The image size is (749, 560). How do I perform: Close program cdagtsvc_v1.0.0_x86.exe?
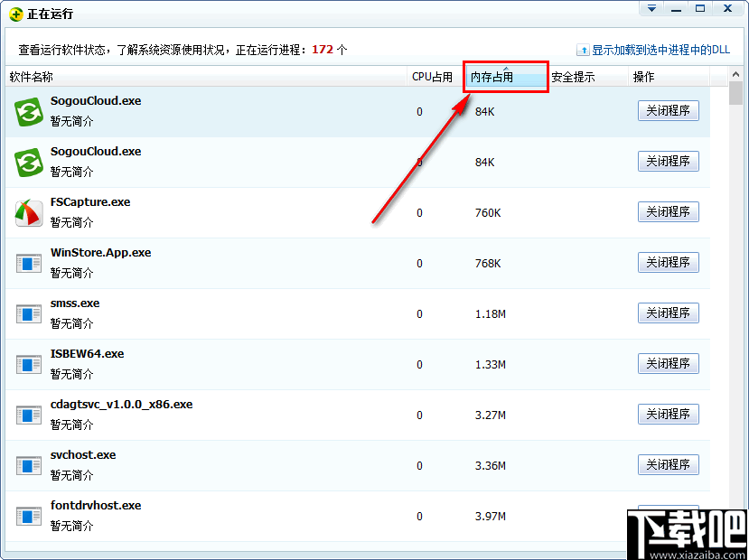pyautogui.click(x=669, y=415)
